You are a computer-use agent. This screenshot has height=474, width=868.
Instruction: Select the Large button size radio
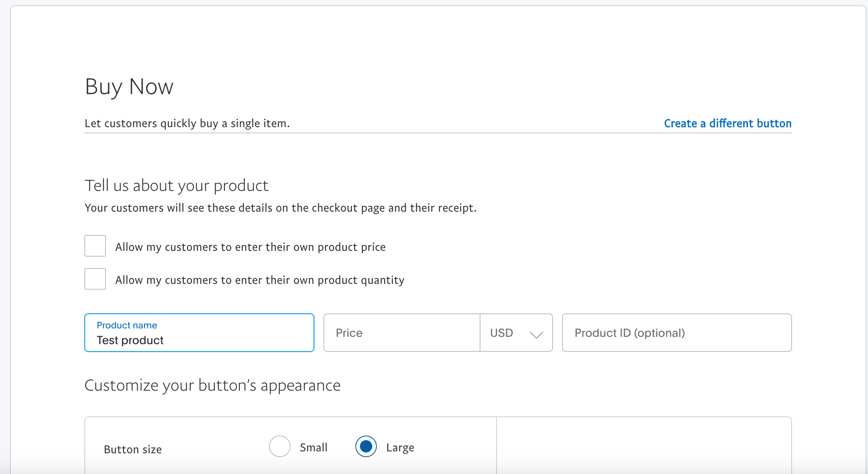(x=366, y=446)
